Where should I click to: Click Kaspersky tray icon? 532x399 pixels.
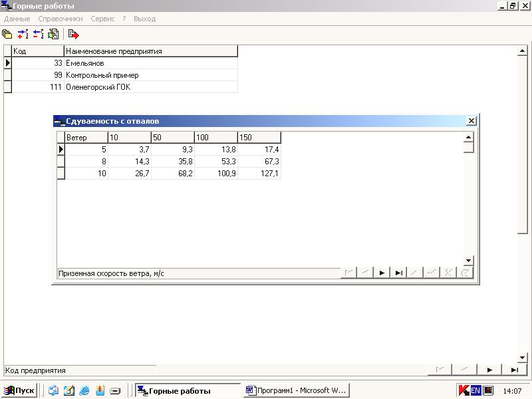coord(463,390)
